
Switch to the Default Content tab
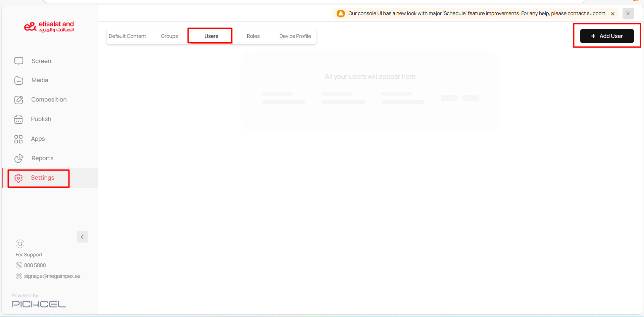[127, 36]
